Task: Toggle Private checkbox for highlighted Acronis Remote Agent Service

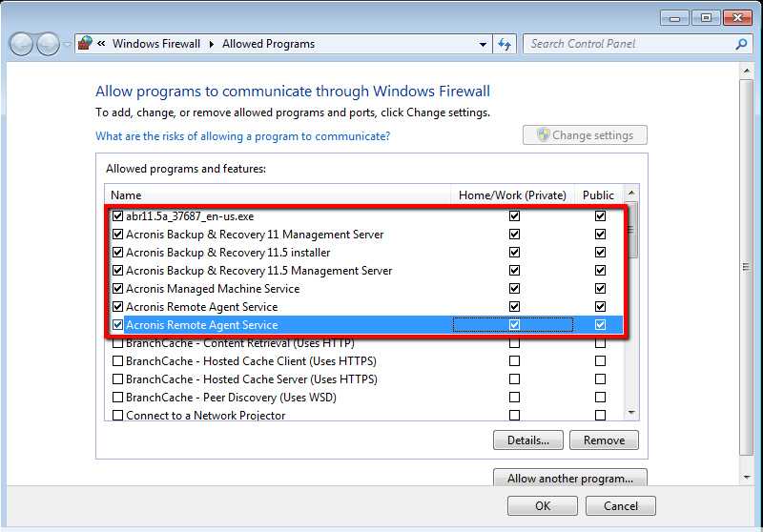Action: [514, 324]
